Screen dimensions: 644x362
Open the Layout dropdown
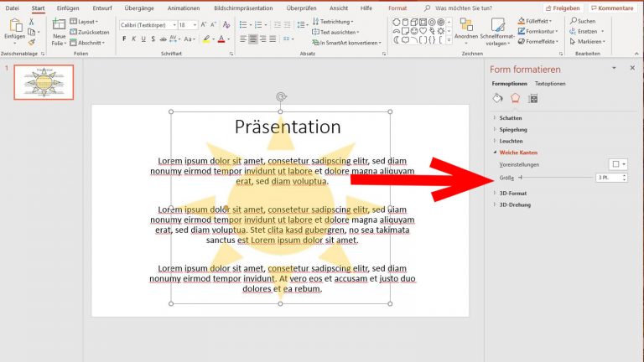click(84, 21)
